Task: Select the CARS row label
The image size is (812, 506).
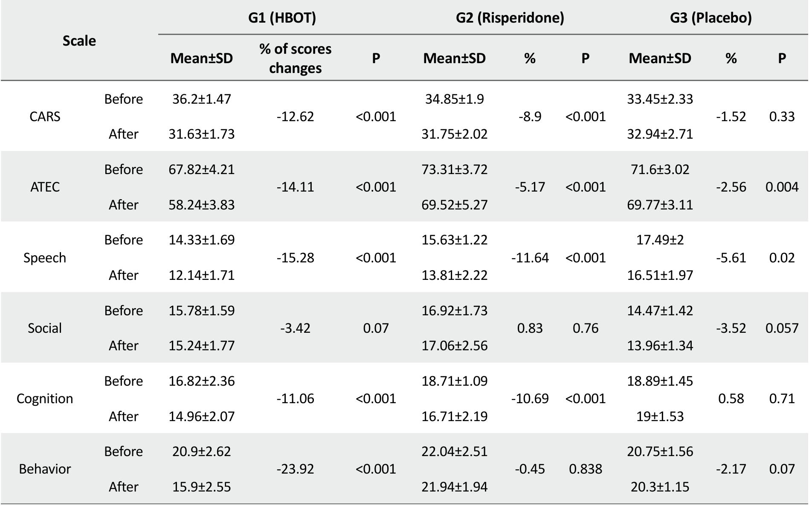Action: pos(45,116)
